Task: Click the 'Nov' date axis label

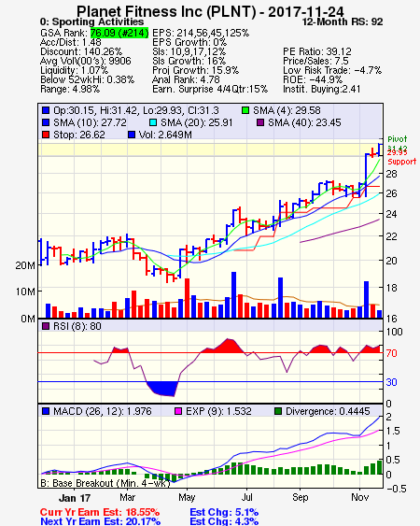Action: [x=359, y=497]
